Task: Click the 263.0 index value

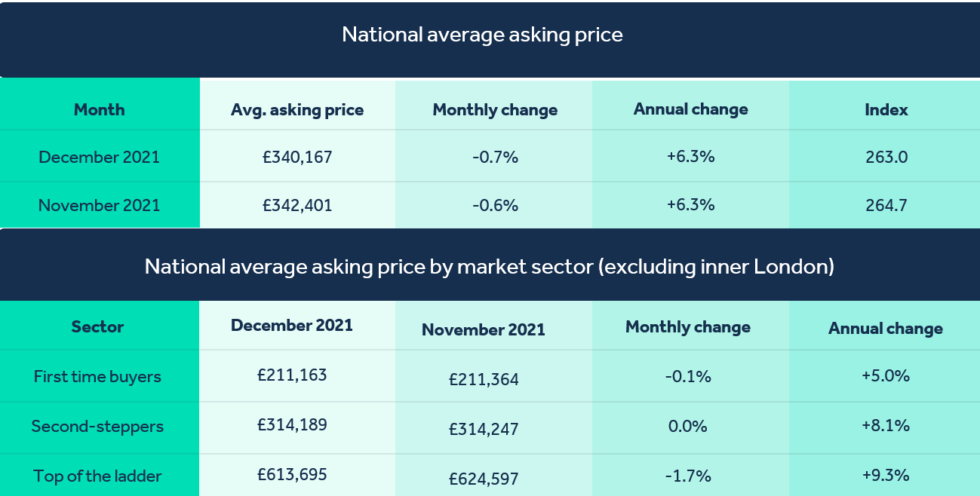Action: pyautogui.click(x=886, y=158)
